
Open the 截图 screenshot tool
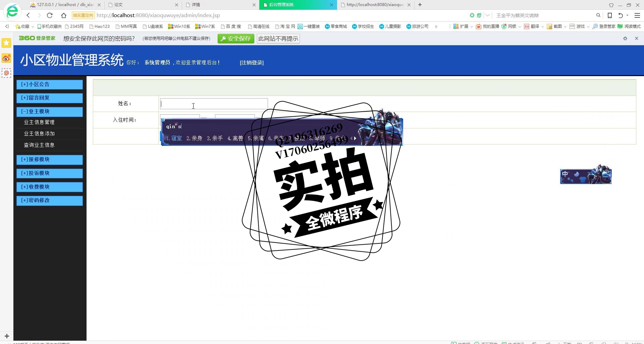(556, 26)
